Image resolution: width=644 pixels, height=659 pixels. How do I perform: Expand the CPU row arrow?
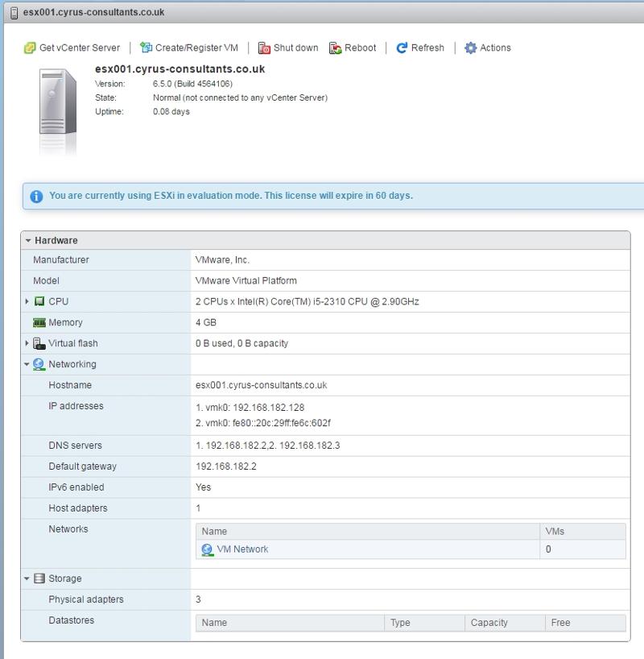click(27, 301)
